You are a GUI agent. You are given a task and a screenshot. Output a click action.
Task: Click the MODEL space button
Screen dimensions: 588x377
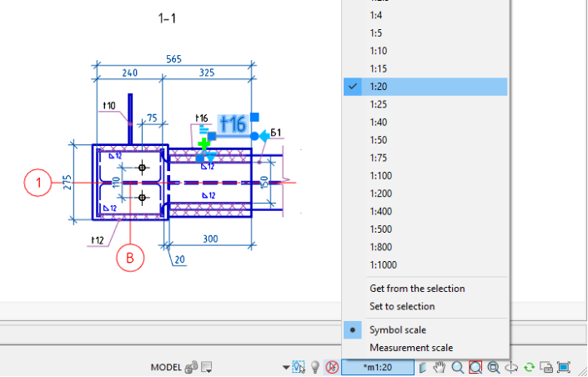(166, 367)
